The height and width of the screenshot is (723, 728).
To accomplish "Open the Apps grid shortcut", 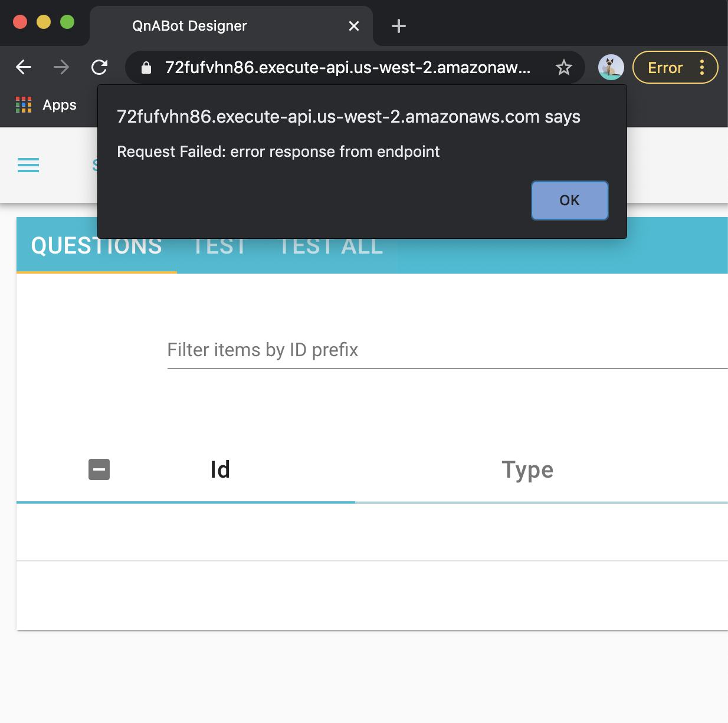I will (x=24, y=104).
